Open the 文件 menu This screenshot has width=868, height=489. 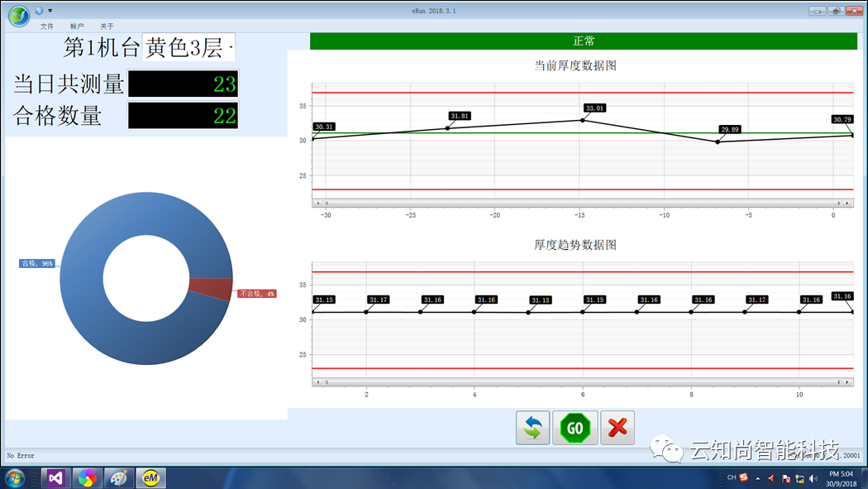point(47,26)
